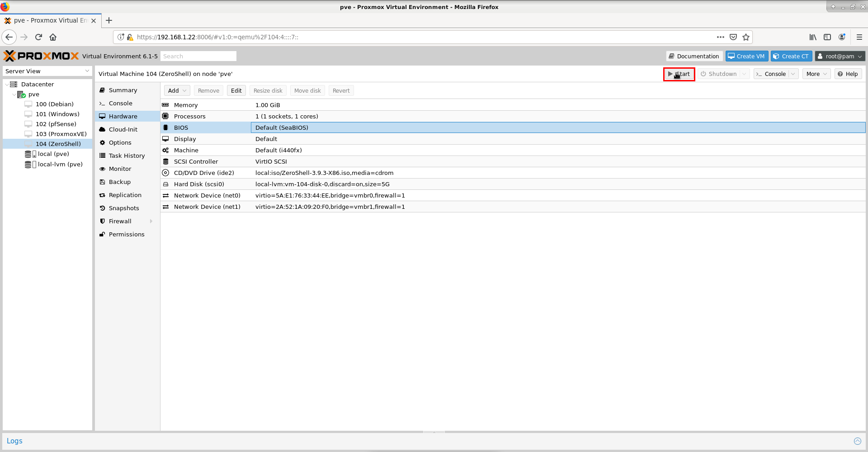Image resolution: width=868 pixels, height=452 pixels.
Task: Click the Proxmox logo
Action: pos(41,56)
